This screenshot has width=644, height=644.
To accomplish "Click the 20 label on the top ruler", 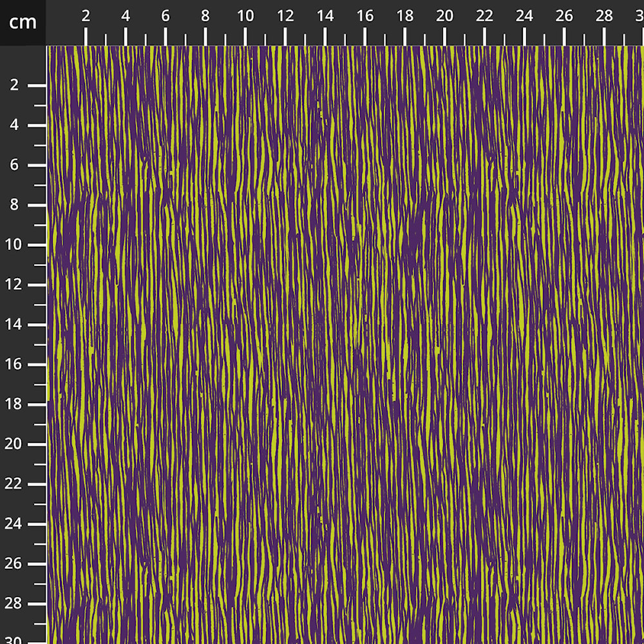I will [445, 17].
